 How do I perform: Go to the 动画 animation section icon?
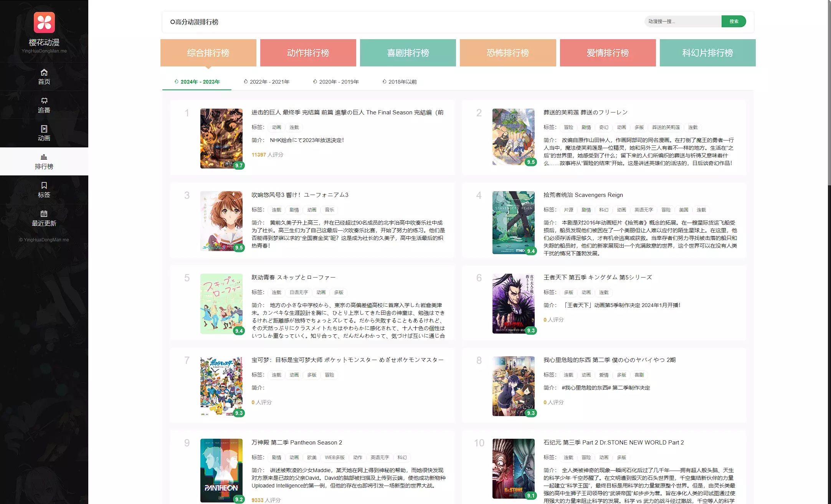point(44,129)
